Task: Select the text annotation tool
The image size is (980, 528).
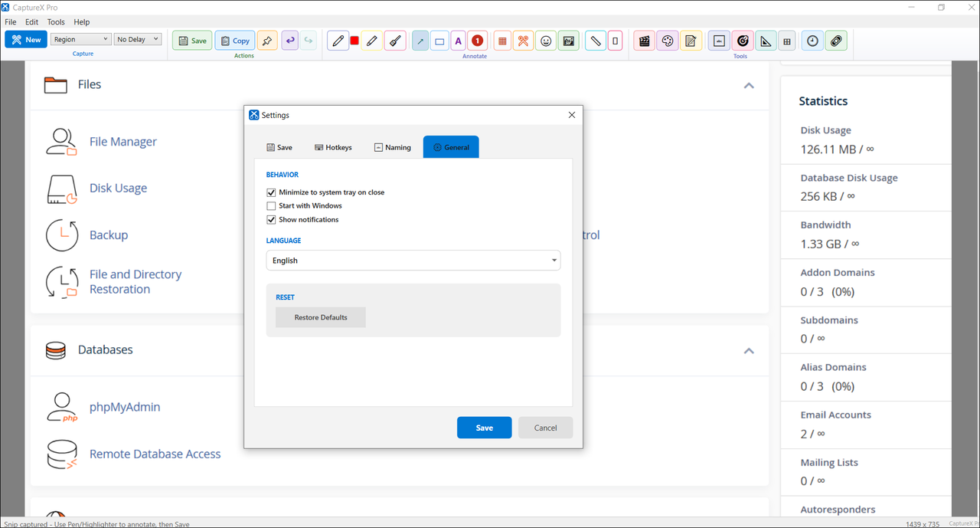Action: coord(458,41)
